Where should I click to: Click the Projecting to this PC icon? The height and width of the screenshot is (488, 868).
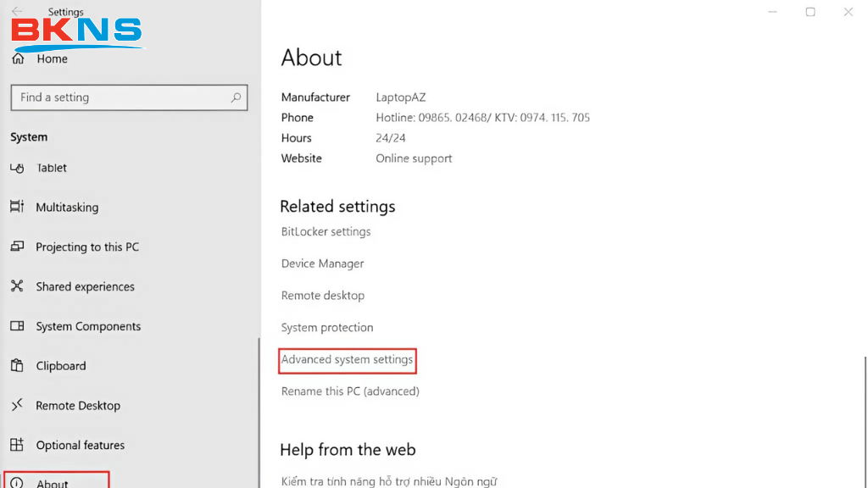(x=17, y=247)
